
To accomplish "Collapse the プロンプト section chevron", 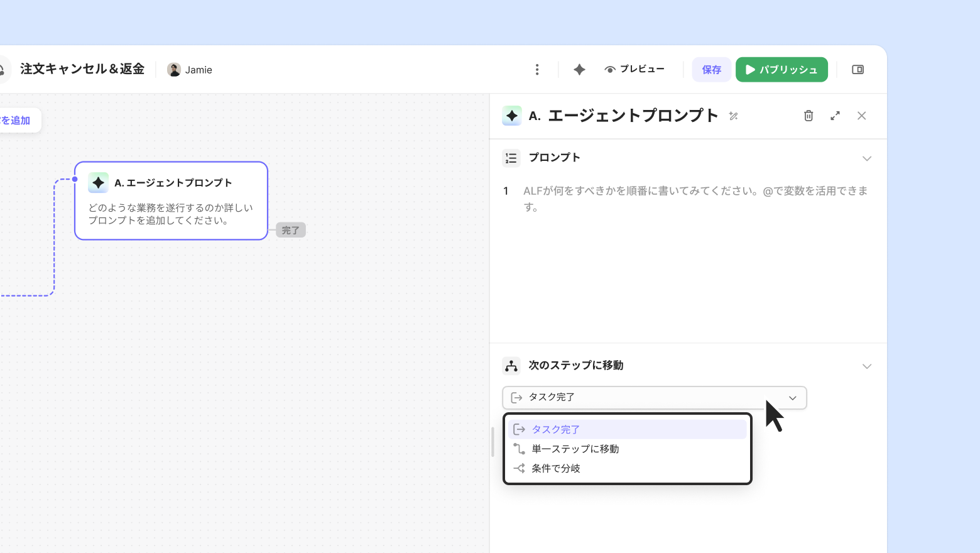I will click(x=867, y=158).
